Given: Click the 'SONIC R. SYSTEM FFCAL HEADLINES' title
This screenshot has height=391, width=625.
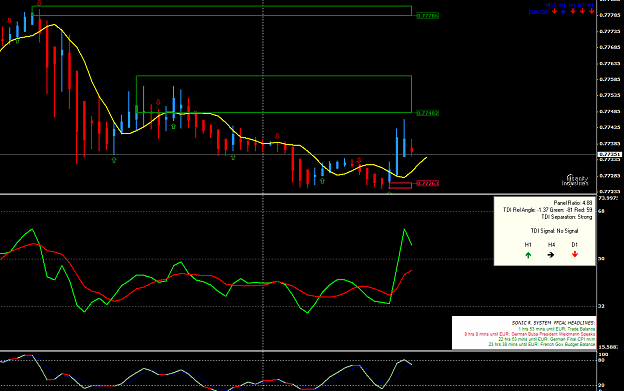Looking at the screenshot, I should pos(554,323).
